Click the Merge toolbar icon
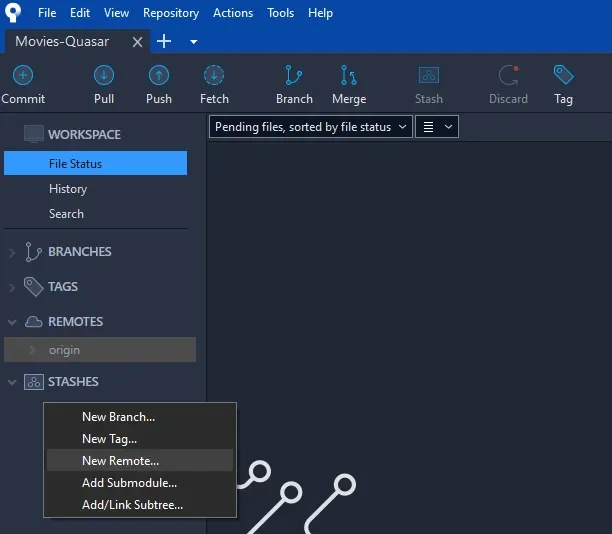The height and width of the screenshot is (534, 612). [349, 75]
